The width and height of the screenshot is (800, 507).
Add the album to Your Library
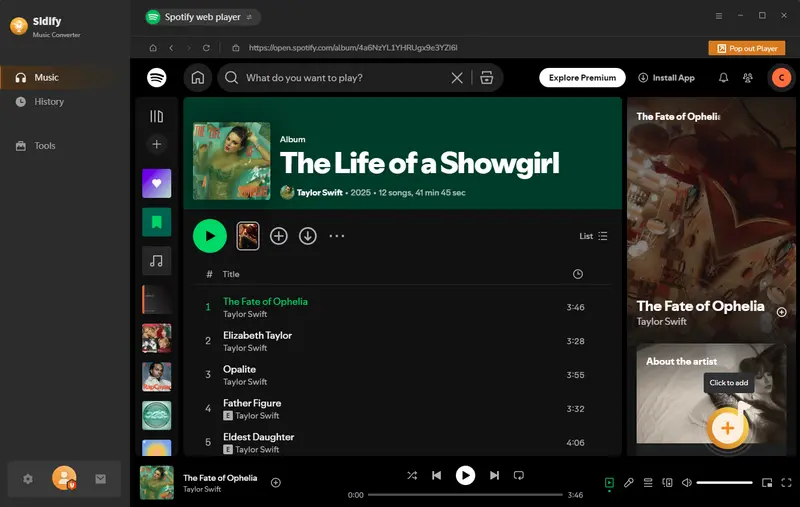pos(279,236)
